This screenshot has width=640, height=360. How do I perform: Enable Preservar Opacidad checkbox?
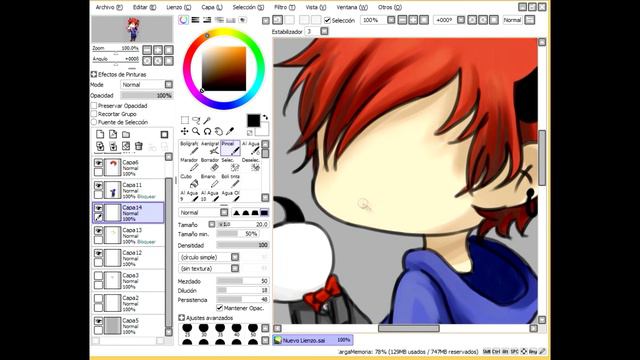point(94,106)
